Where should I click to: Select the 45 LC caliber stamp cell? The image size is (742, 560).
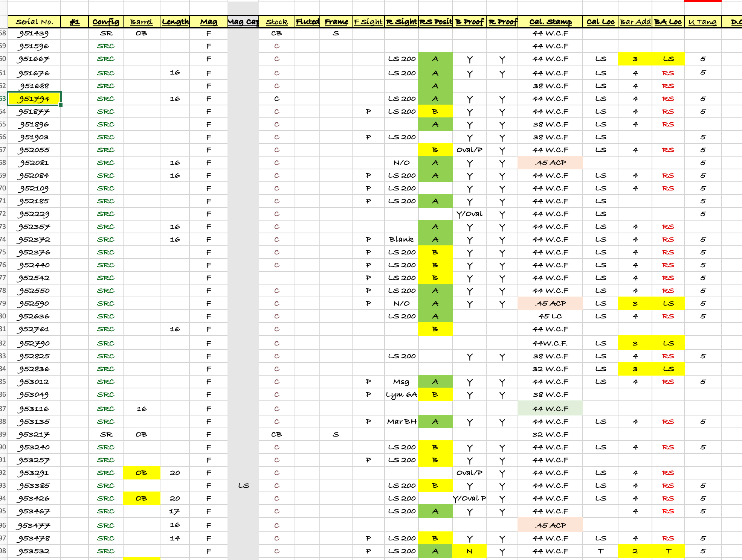pyautogui.click(x=550, y=317)
